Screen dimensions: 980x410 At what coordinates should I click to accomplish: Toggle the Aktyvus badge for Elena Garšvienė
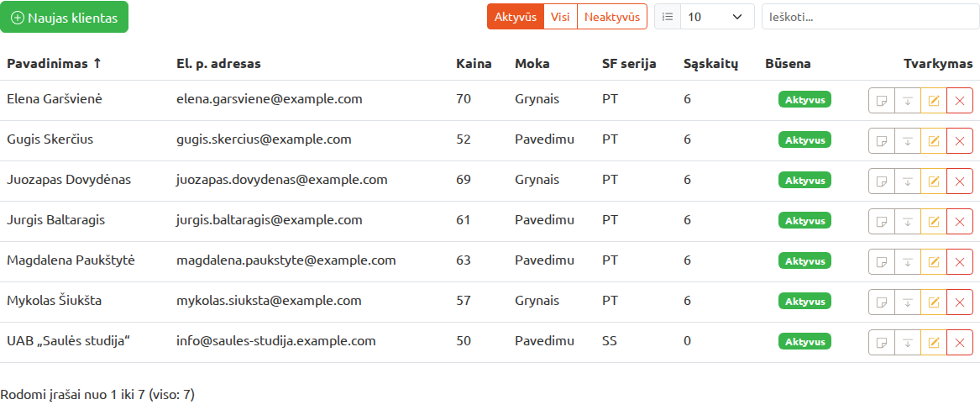tap(804, 99)
